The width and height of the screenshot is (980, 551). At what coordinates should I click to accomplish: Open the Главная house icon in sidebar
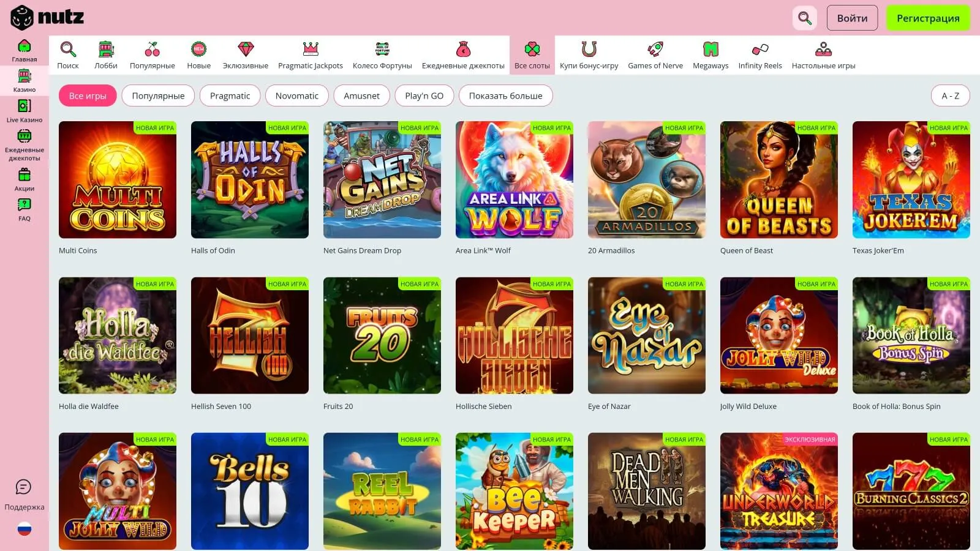pos(24,46)
